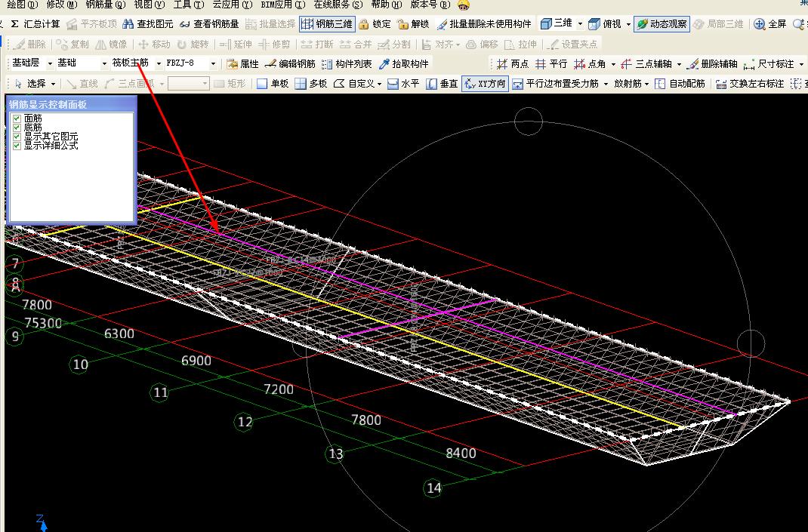Viewport: 808px width, 532px height.
Task: Click 删除辅轴 delete auxiliary axis
Action: tap(713, 64)
